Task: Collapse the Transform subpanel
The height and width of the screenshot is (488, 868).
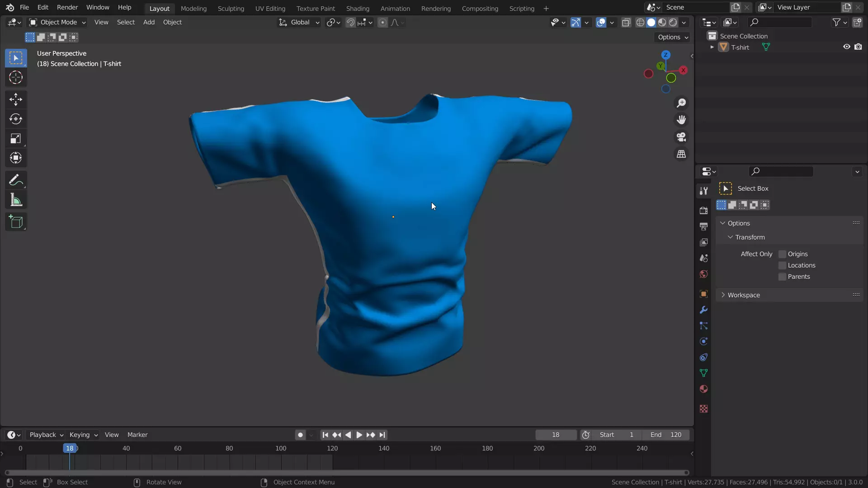Action: tap(730, 237)
